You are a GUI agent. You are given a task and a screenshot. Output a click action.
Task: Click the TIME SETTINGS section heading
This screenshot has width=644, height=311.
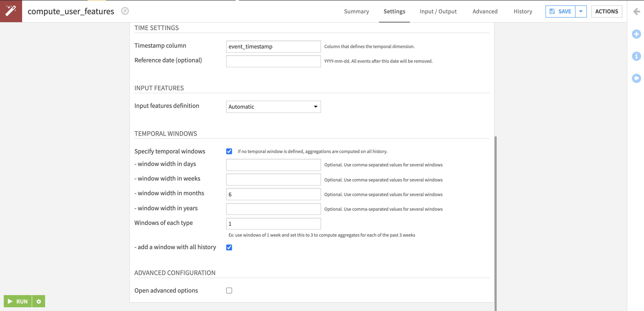point(157,28)
